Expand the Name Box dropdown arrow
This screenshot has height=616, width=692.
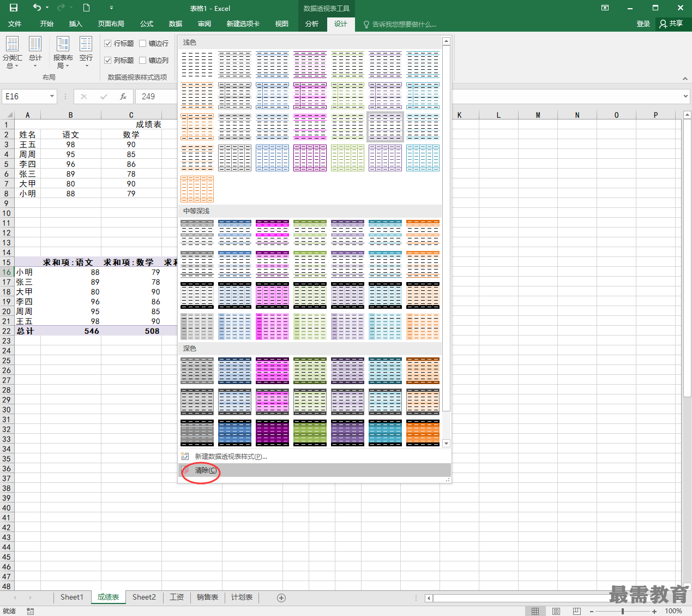tap(52, 97)
